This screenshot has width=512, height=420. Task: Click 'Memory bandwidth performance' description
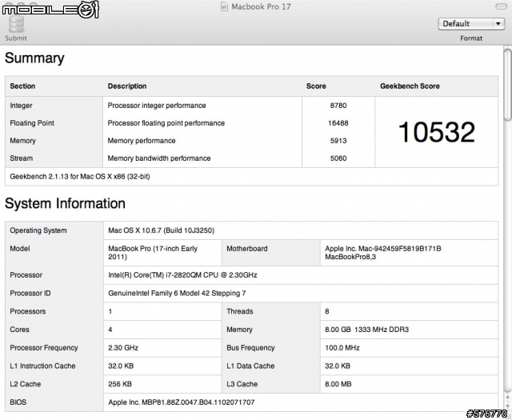[159, 158]
